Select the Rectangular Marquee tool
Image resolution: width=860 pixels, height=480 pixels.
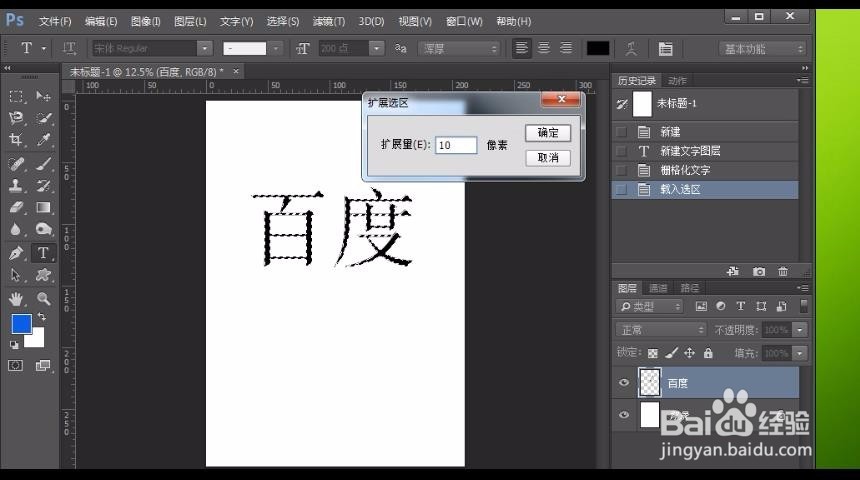click(16, 97)
